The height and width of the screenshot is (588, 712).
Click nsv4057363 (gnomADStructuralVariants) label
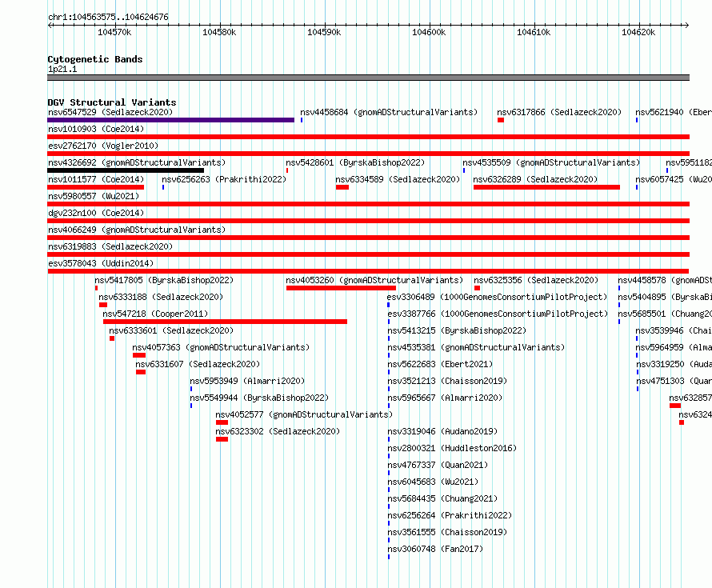(x=221, y=347)
